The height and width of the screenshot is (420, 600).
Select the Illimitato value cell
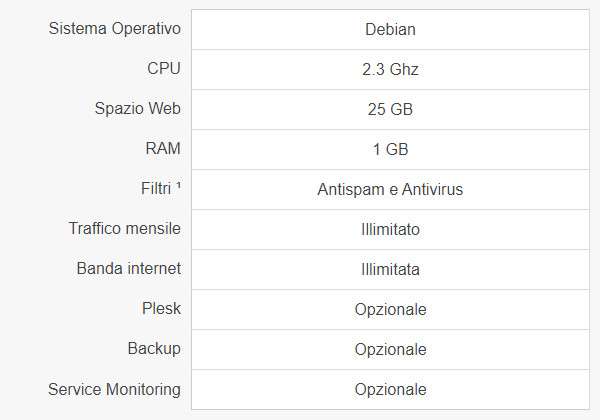[x=390, y=229]
